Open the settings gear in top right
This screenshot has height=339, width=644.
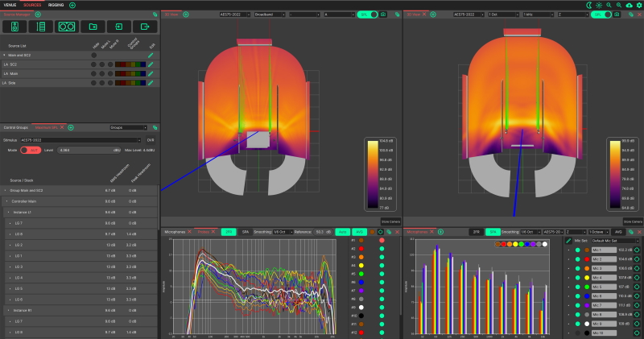638,5
